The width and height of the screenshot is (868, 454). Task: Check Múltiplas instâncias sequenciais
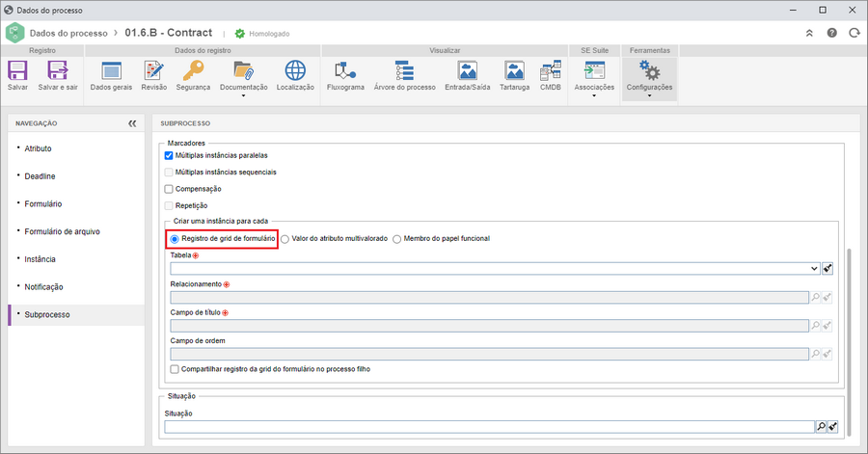coord(169,173)
